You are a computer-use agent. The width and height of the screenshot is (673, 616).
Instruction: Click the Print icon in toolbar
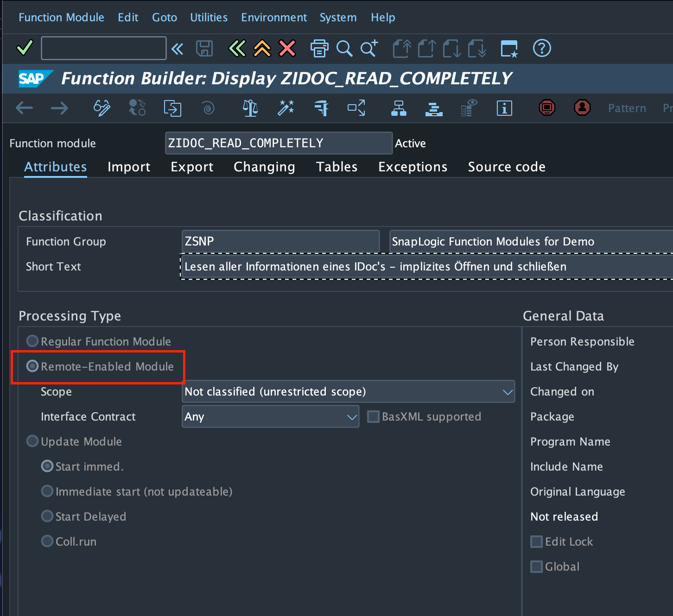click(x=319, y=48)
